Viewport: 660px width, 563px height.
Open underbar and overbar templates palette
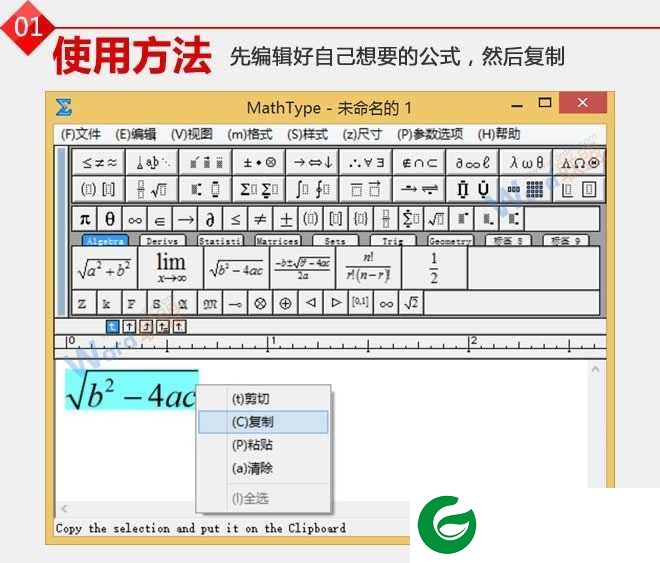coord(366,189)
